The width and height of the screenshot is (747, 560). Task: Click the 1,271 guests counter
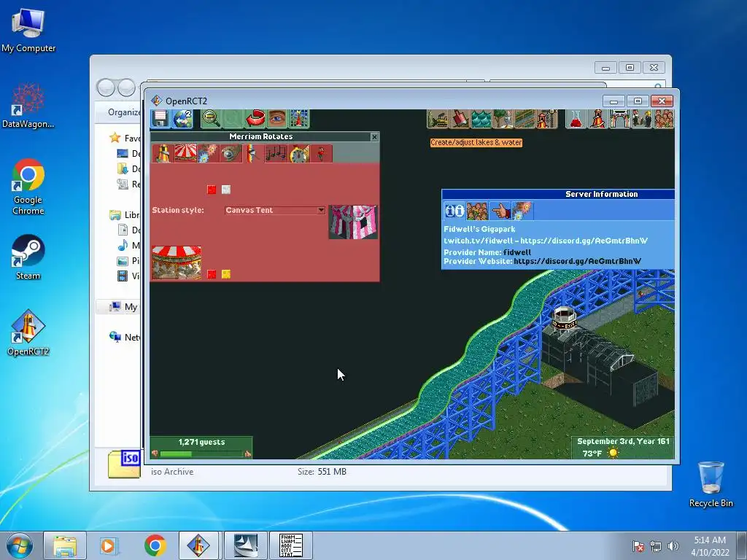201,442
